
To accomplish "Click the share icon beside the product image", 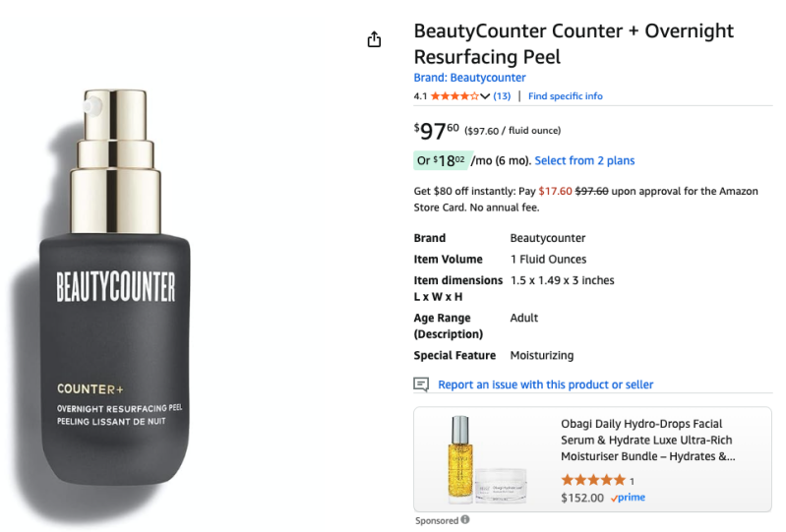I will coord(374,39).
